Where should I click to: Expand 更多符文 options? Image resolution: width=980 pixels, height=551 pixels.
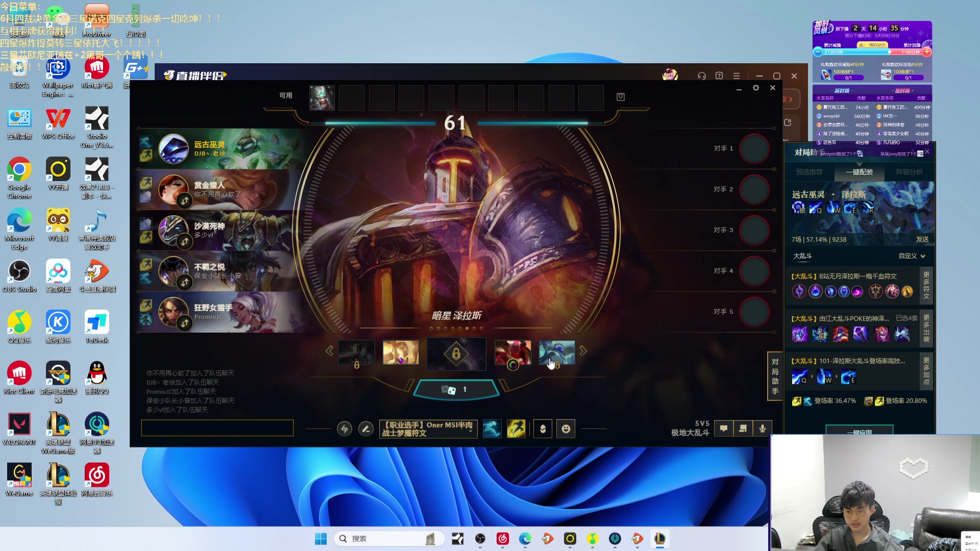tap(926, 285)
